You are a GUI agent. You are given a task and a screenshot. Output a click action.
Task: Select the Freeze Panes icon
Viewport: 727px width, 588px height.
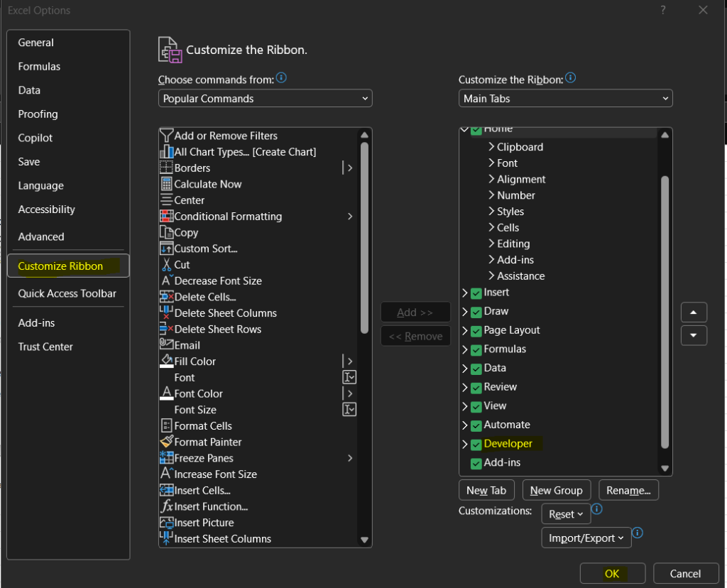[166, 458]
